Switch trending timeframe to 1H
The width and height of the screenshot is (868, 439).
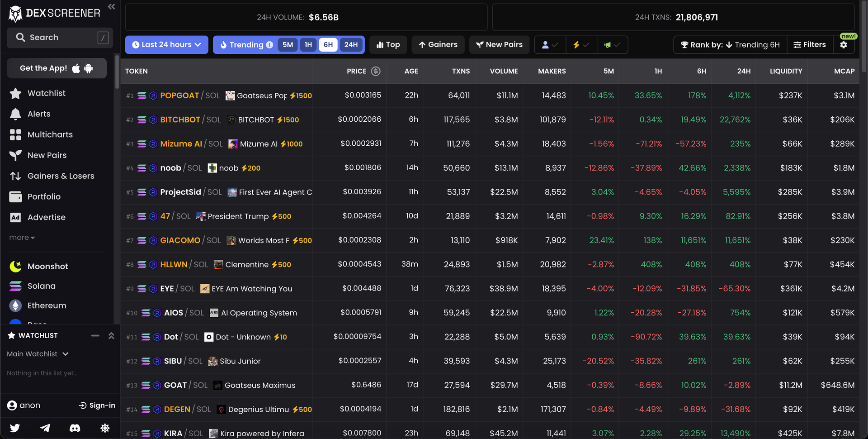[x=308, y=45]
